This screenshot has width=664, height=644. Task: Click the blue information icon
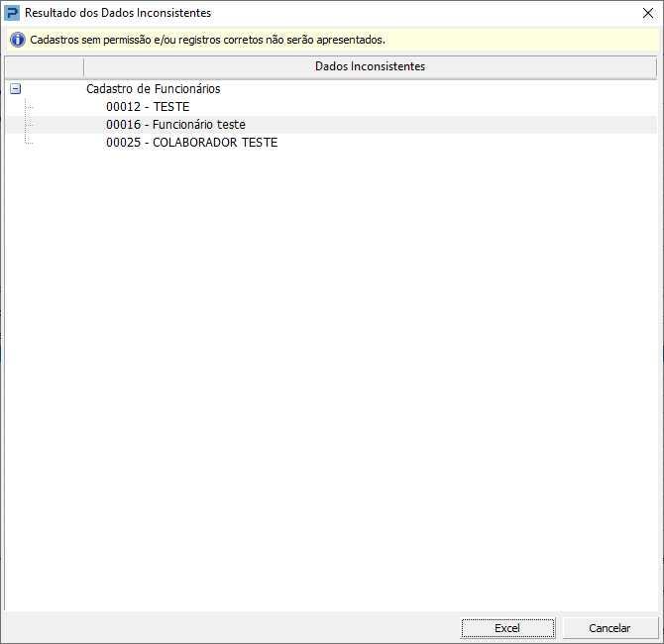(18, 40)
